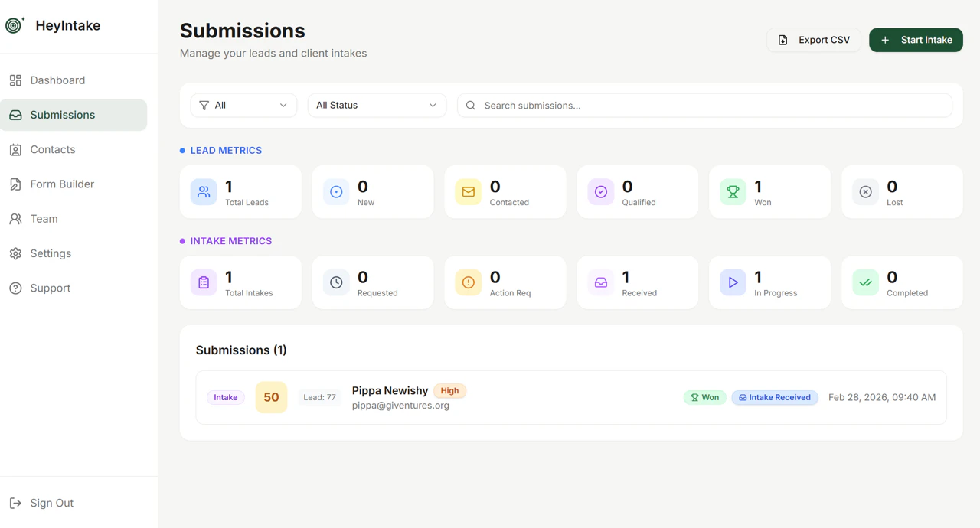Click the Qualified checkmark icon
The image size is (980, 528).
coord(601,192)
